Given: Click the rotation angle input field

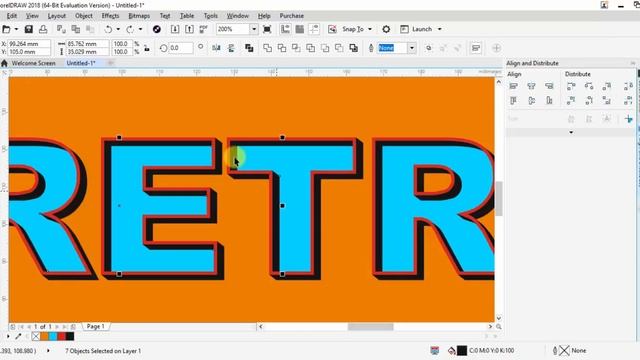Looking at the screenshot, I should pos(181,48).
